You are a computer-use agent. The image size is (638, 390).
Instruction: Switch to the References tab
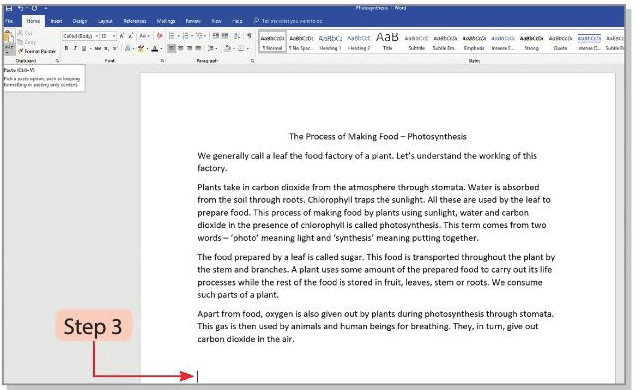click(x=135, y=21)
